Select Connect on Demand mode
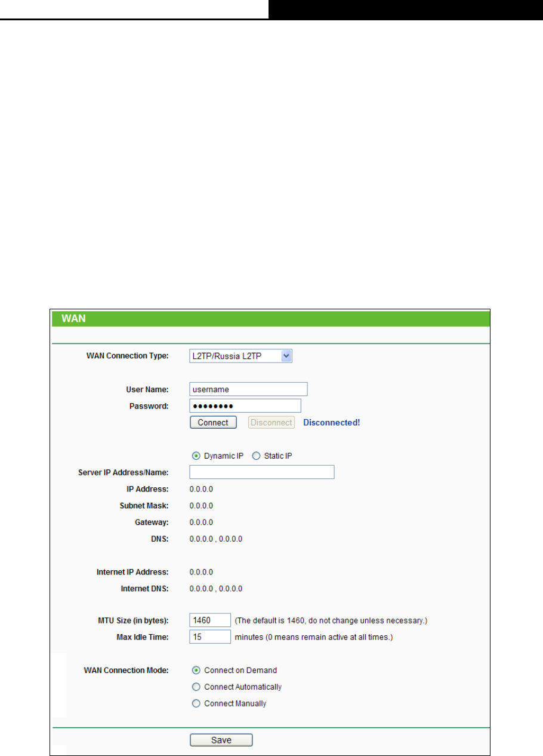This screenshot has width=543, height=756. [x=196, y=671]
